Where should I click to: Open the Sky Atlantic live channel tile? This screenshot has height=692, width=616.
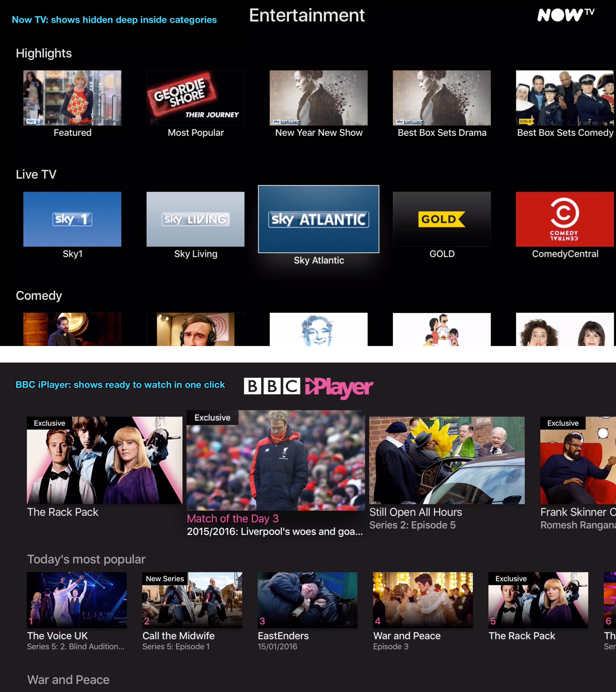click(318, 219)
